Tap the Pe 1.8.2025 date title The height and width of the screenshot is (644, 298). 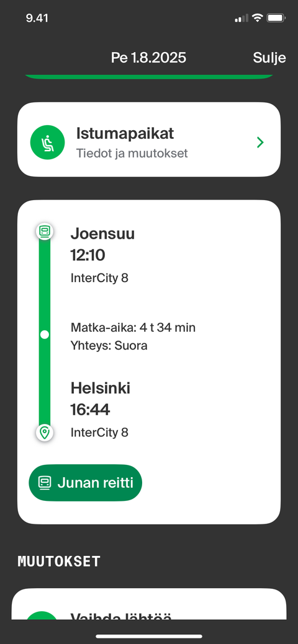148,58
